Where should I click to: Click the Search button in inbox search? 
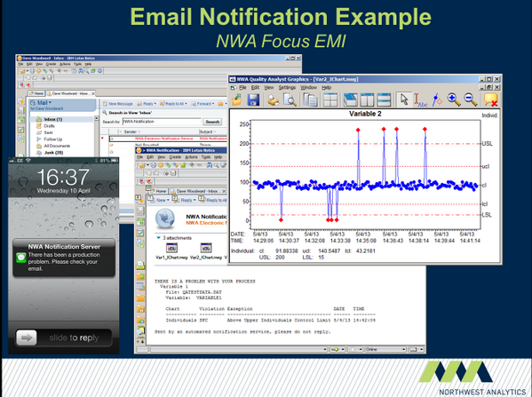point(212,122)
